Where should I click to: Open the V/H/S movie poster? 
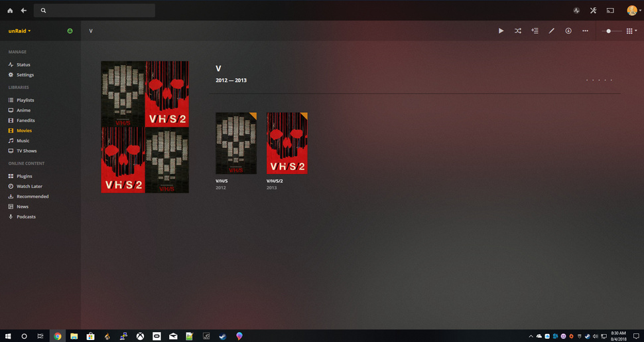236,143
